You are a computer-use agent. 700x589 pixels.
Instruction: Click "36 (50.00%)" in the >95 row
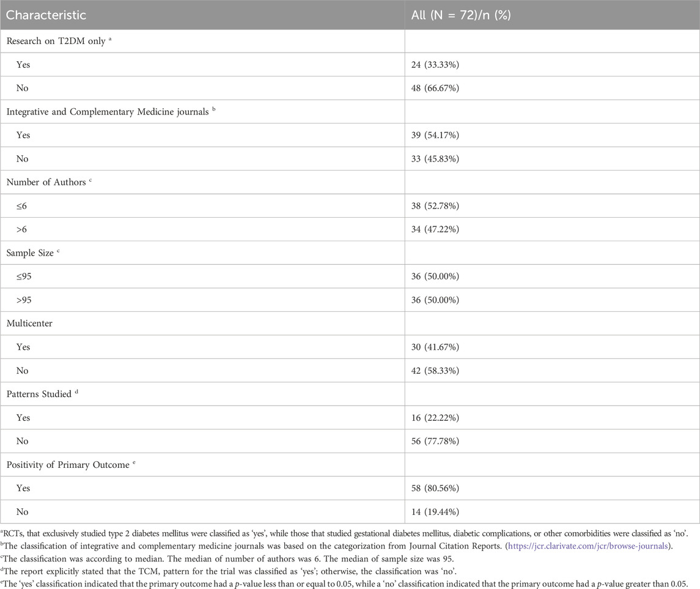(435, 300)
